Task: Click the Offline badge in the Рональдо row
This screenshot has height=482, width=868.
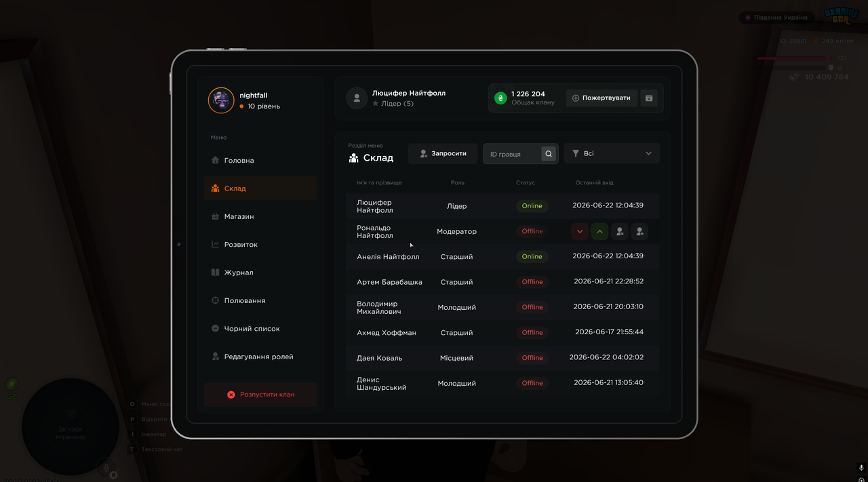Action: coord(532,231)
